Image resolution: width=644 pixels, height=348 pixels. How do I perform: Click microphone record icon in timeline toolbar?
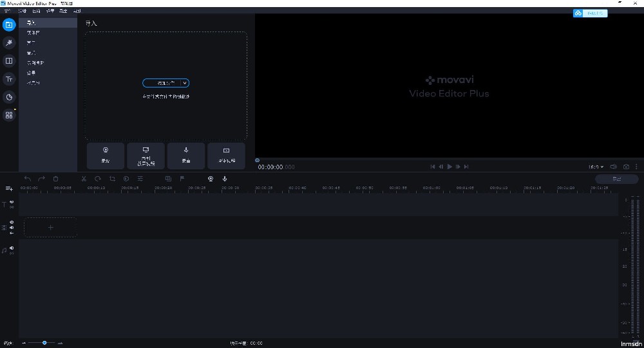[225, 179]
